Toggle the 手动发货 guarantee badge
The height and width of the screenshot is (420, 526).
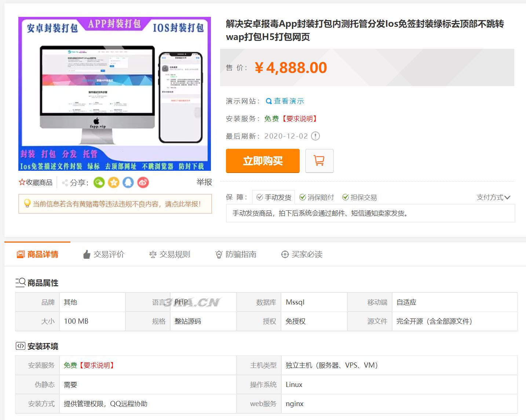(x=273, y=197)
